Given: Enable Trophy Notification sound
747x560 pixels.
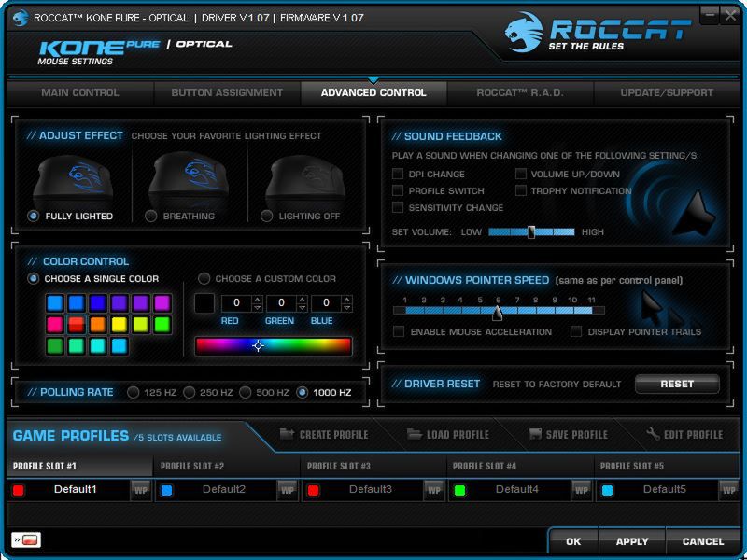Looking at the screenshot, I should point(521,190).
